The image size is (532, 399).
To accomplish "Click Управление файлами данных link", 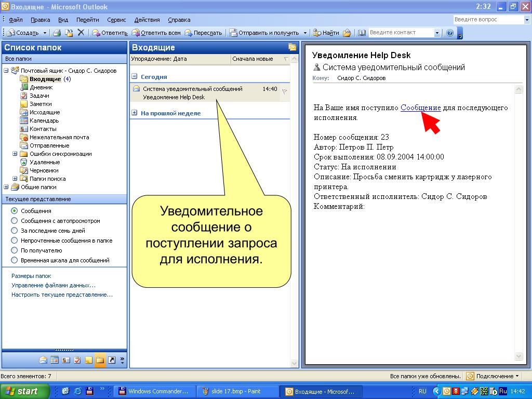I will [x=54, y=285].
